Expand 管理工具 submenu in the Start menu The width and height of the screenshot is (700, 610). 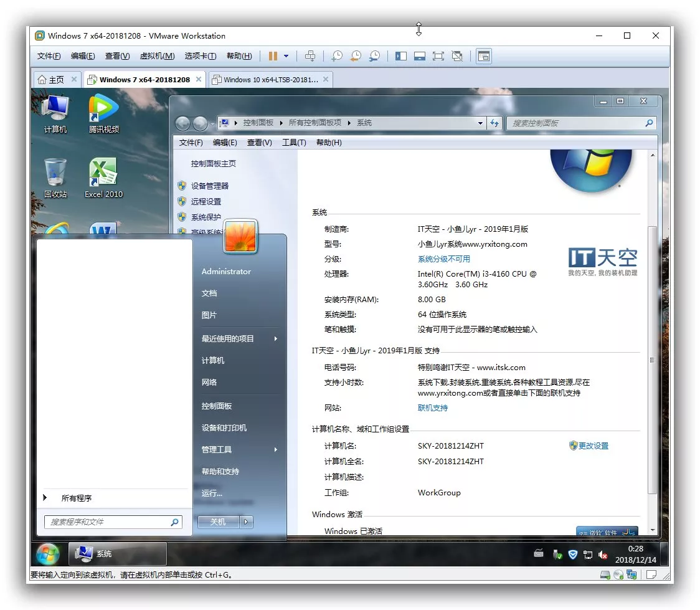point(240,450)
